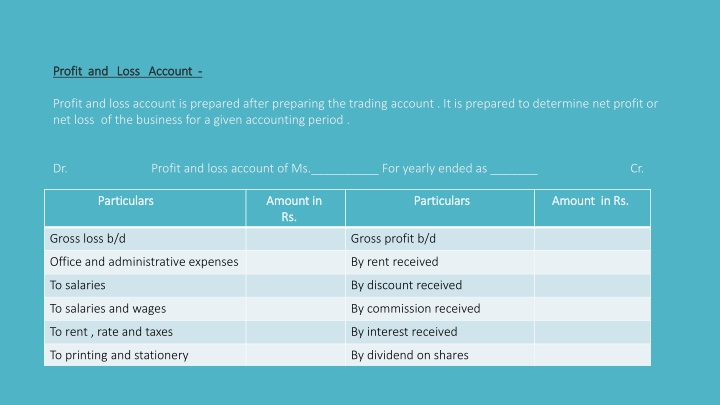
Task: Select 'By rent received' entry
Action: (394, 262)
